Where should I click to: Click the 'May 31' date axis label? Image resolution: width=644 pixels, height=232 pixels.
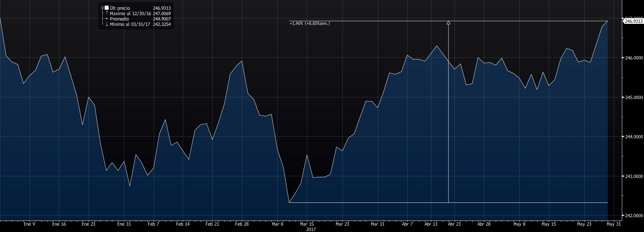pos(614,224)
